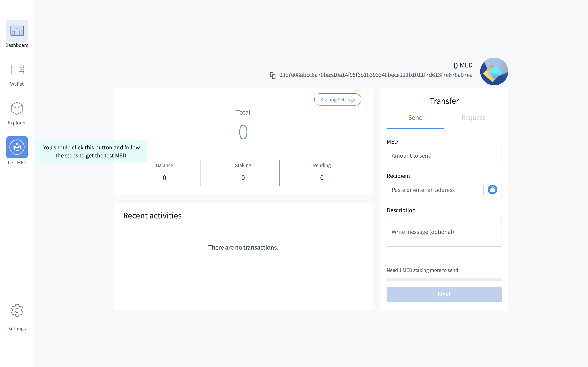Switch to the Send tab
Screen dimensions: 588x367
pos(415,118)
